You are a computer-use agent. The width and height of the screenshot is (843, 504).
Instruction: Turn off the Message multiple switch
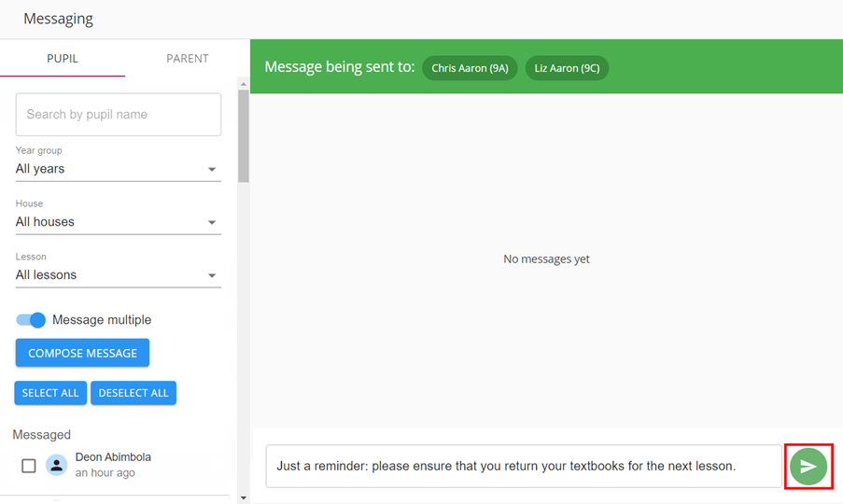pyautogui.click(x=31, y=320)
